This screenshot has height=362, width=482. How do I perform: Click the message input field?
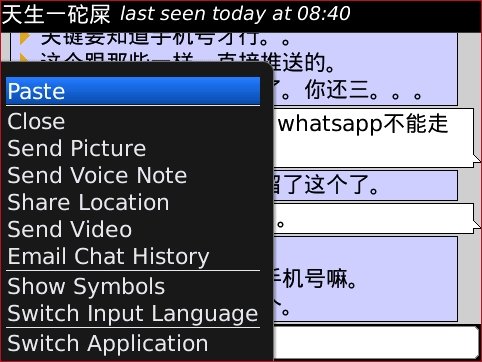[376, 343]
